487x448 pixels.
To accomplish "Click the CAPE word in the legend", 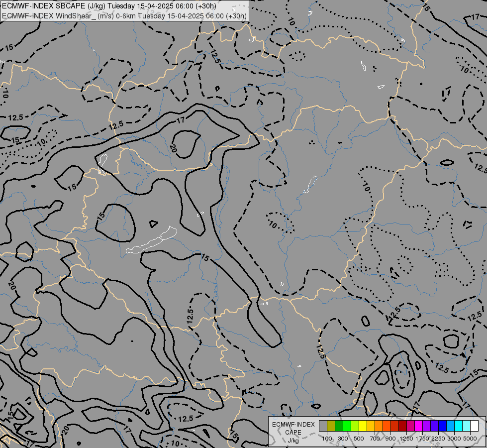I will tap(293, 433).
